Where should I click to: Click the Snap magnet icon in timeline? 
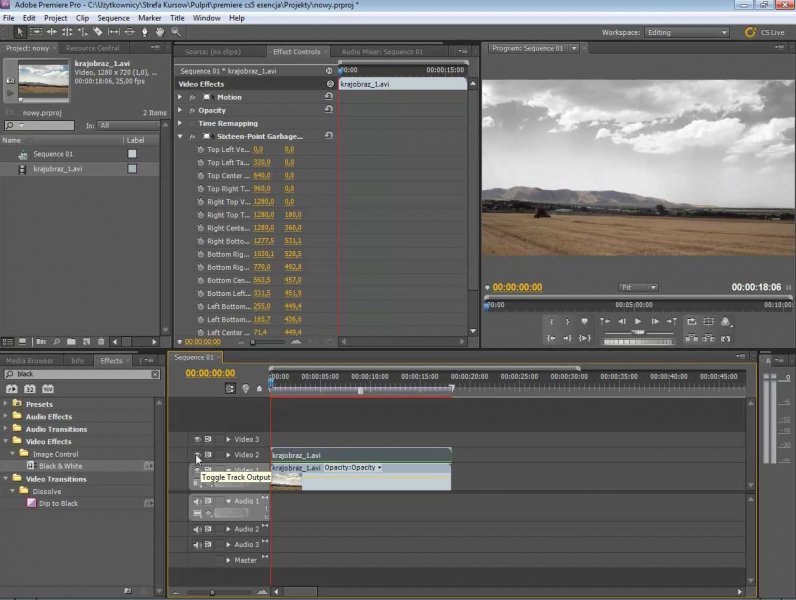(231, 388)
